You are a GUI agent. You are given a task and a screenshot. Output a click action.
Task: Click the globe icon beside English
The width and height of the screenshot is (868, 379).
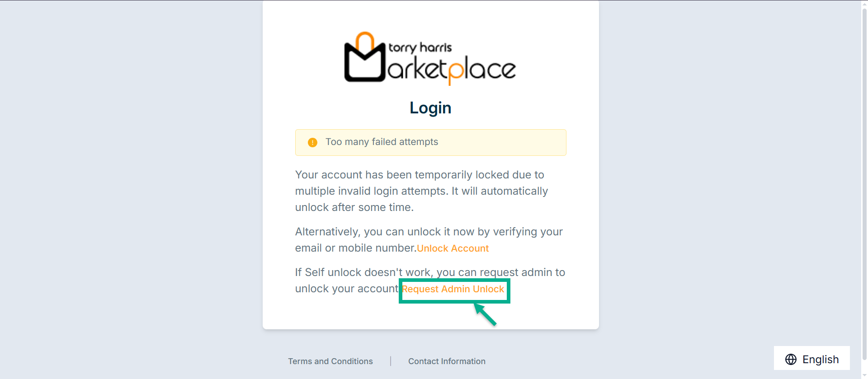tap(791, 360)
